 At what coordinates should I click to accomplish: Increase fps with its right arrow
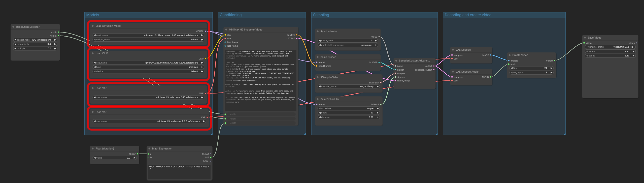pyautogui.click(x=551, y=68)
